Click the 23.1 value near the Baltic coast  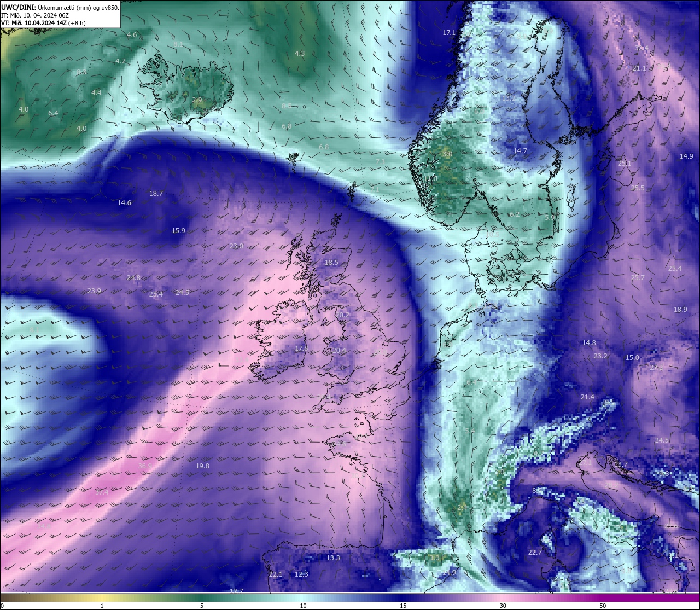(x=625, y=164)
